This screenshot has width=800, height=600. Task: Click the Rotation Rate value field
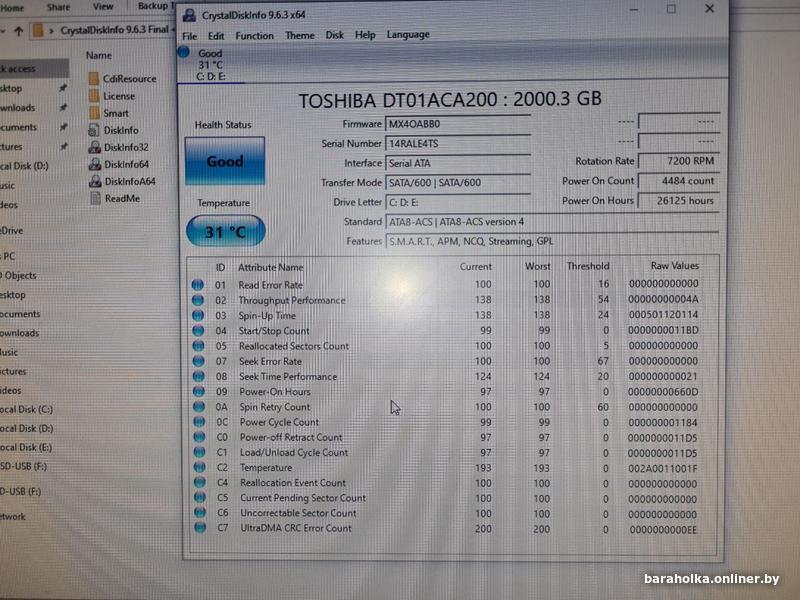pyautogui.click(x=679, y=161)
